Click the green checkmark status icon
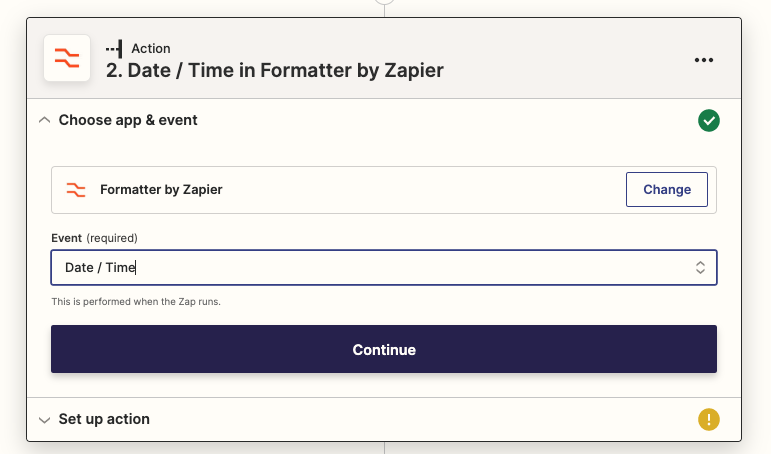Image resolution: width=771 pixels, height=454 pixels. pyautogui.click(x=709, y=121)
